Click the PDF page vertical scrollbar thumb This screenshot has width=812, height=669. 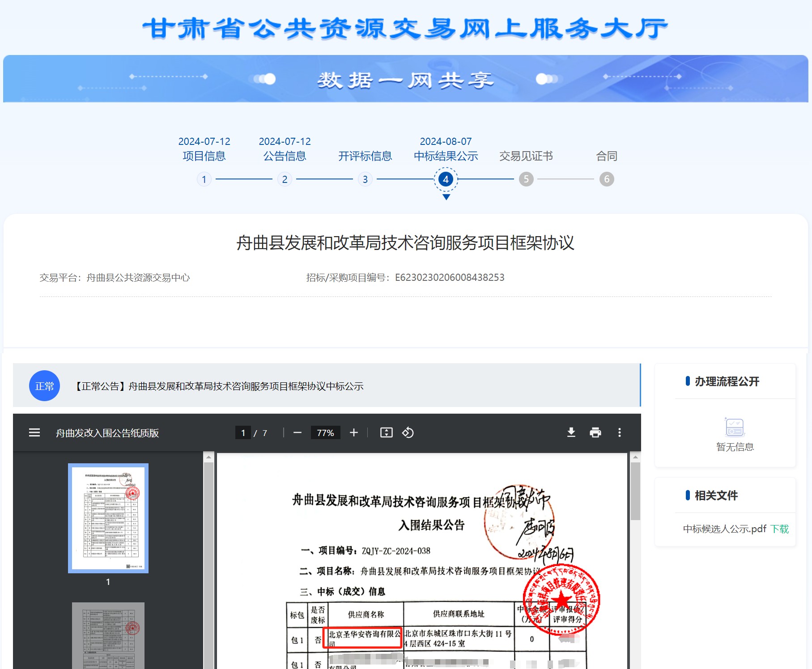click(635, 491)
